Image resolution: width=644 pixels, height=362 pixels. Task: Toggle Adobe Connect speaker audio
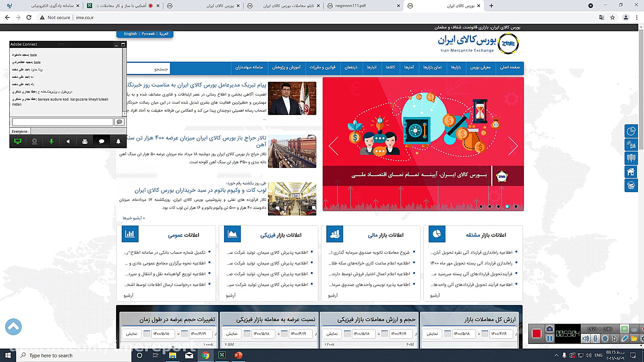(x=68, y=141)
